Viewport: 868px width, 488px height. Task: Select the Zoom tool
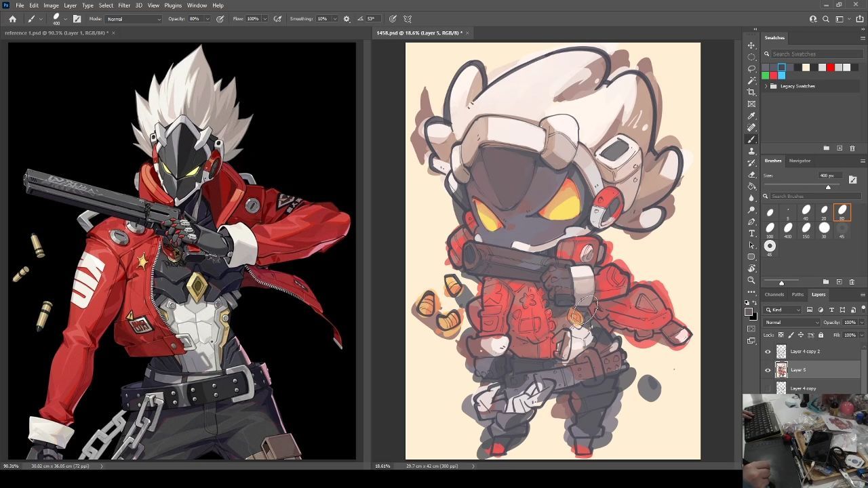751,280
